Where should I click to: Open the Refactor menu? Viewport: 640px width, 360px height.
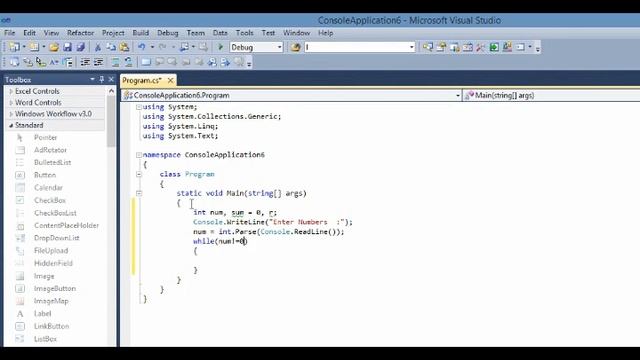click(80, 33)
